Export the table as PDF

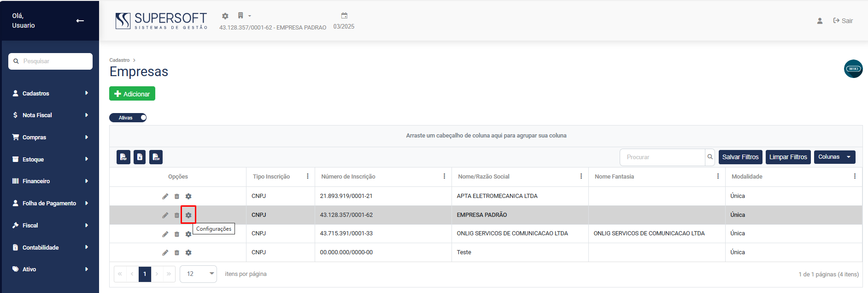123,157
